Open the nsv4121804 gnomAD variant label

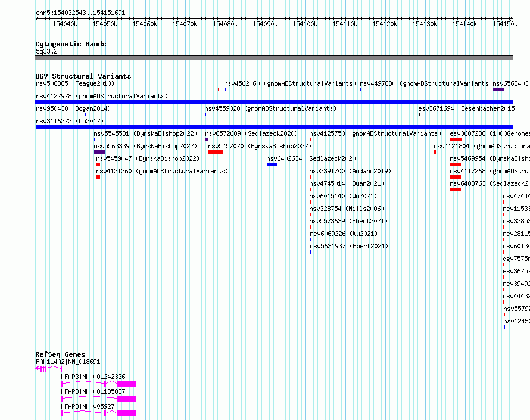pos(482,146)
